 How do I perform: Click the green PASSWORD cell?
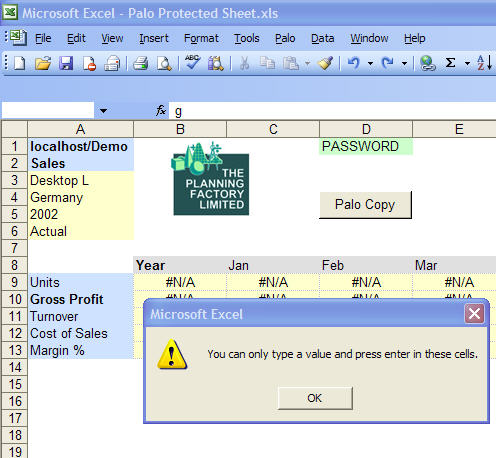tap(366, 146)
